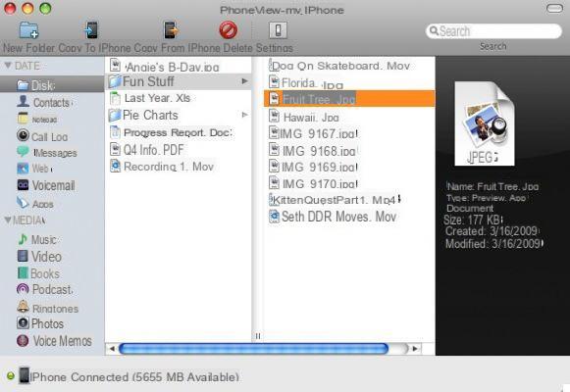
Task: Click the green connection status indicator
Action: tap(10, 376)
